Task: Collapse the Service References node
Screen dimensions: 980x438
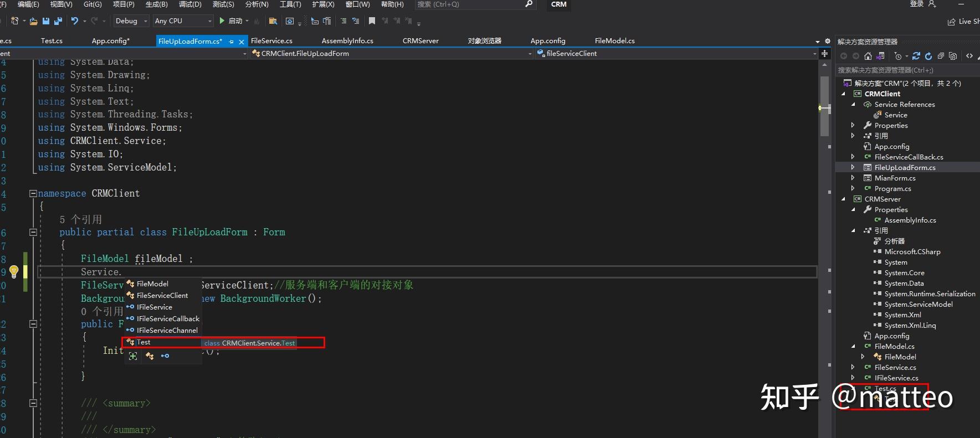Action: (853, 105)
